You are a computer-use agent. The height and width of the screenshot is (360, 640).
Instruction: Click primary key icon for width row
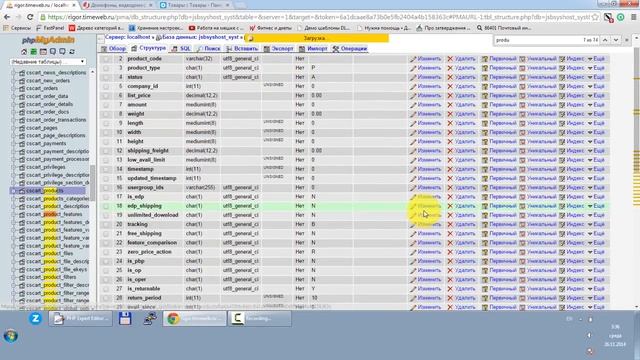pos(485,132)
